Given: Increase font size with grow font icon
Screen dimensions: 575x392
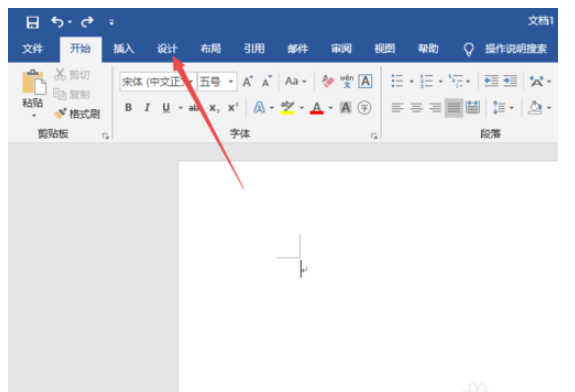Looking at the screenshot, I should click(x=248, y=81).
